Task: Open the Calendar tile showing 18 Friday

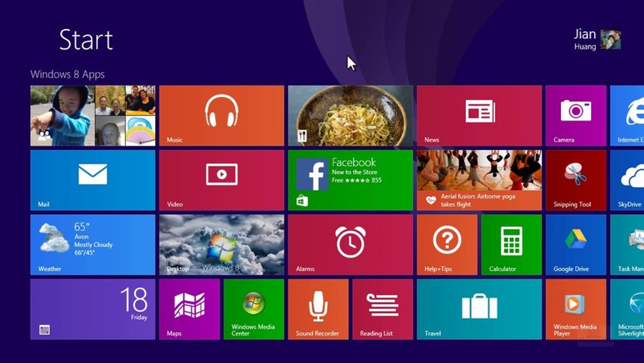Action: tap(93, 310)
